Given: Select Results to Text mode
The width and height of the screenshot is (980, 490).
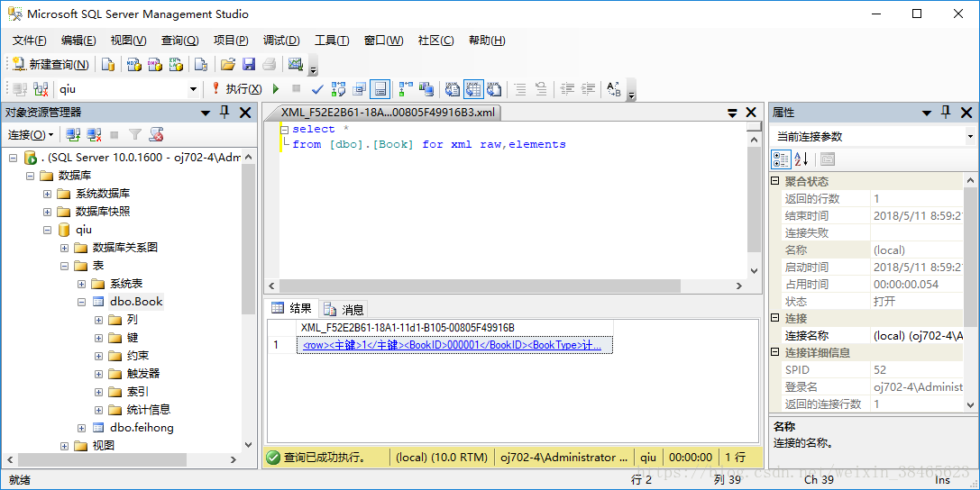Looking at the screenshot, I should (x=452, y=89).
